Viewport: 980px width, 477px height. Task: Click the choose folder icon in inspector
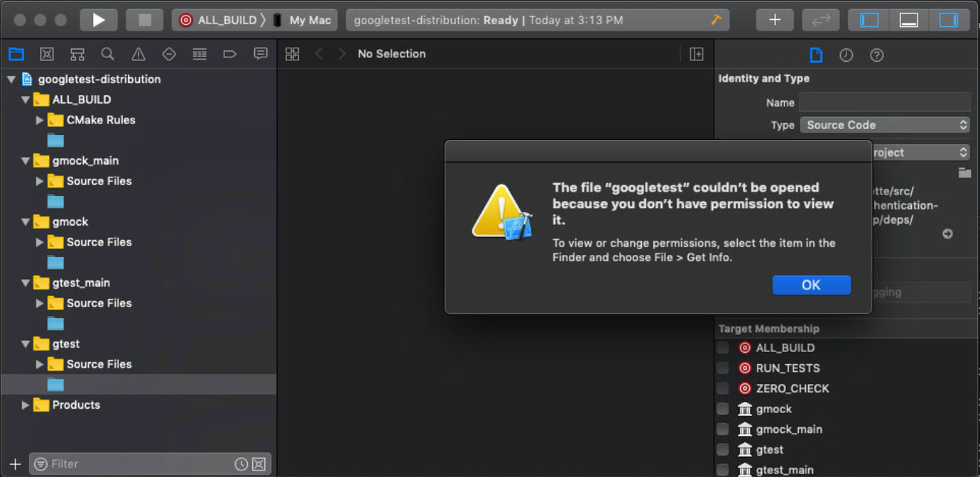[x=964, y=172]
